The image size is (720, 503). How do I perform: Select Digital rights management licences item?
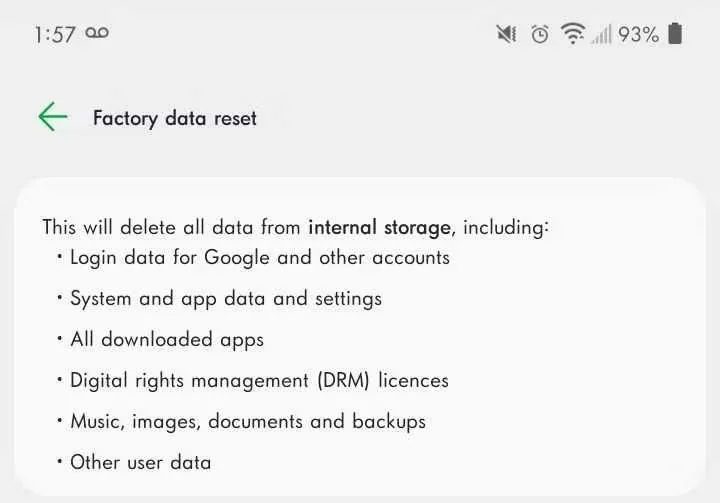click(259, 380)
